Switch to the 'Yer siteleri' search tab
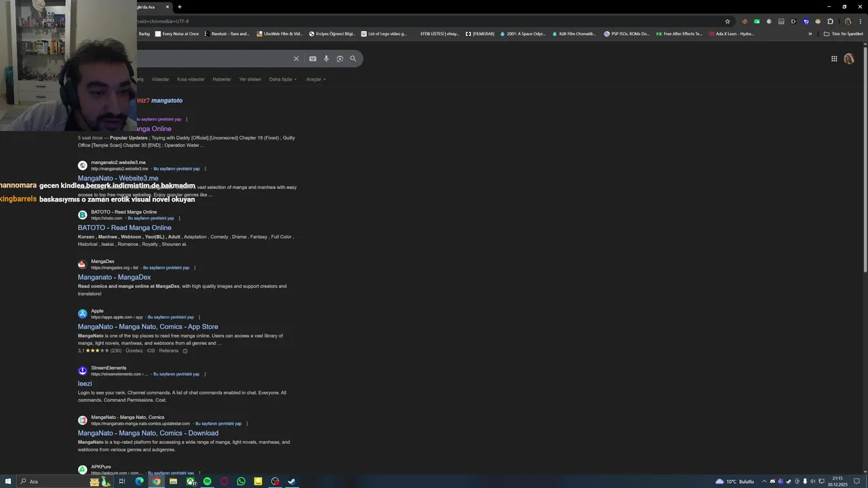This screenshot has height=488, width=868. point(250,79)
